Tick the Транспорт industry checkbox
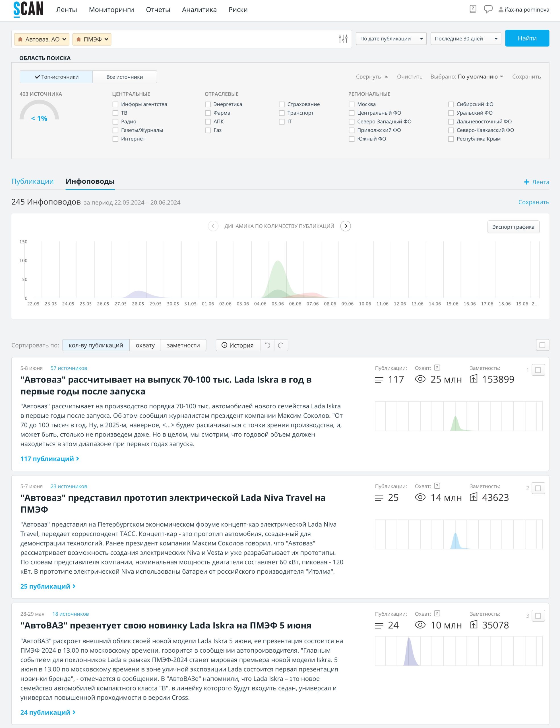 [282, 113]
